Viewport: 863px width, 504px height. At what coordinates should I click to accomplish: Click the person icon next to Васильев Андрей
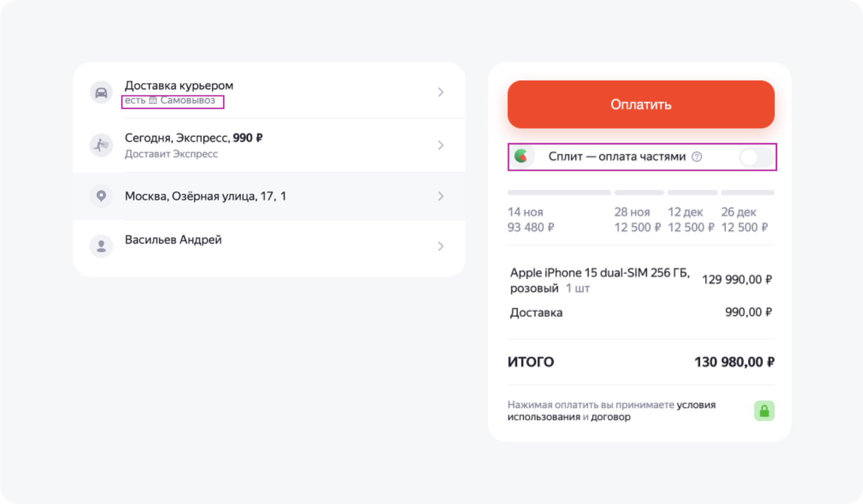tap(101, 246)
